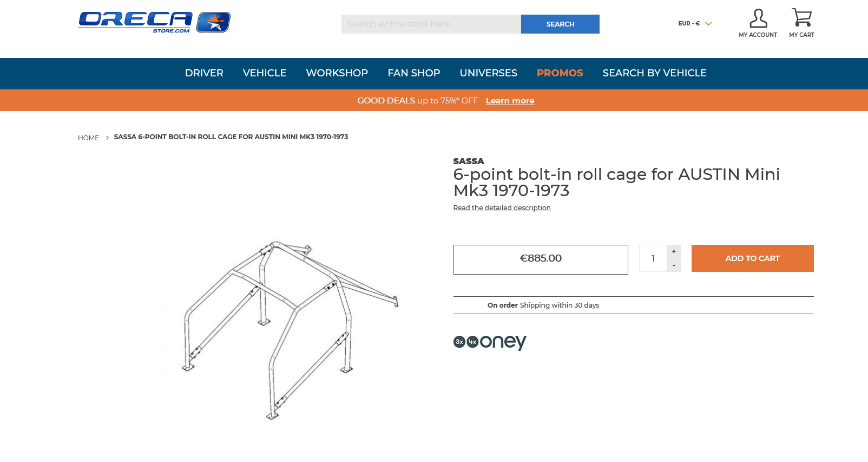Image resolution: width=868 pixels, height=462 pixels.
Task: Open the Driver menu
Action: coord(204,73)
